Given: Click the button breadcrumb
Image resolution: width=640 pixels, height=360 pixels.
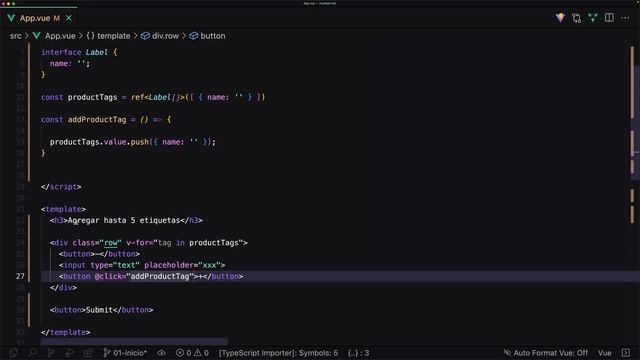Looking at the screenshot, I should pos(213,36).
